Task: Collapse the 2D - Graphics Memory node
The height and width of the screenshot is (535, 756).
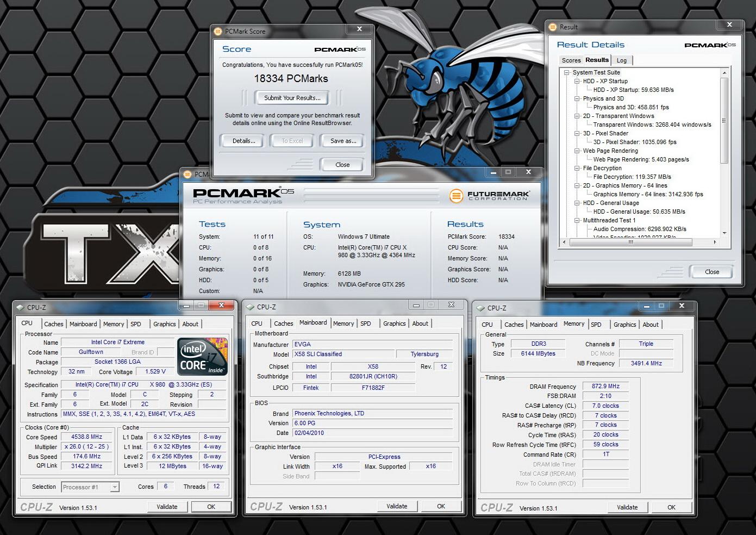Action: [x=577, y=185]
